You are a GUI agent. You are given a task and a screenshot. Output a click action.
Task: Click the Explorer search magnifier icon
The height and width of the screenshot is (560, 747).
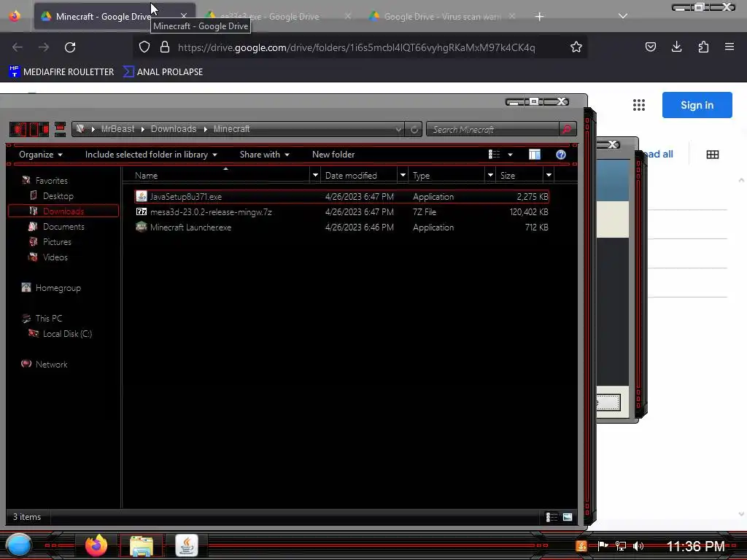click(566, 129)
